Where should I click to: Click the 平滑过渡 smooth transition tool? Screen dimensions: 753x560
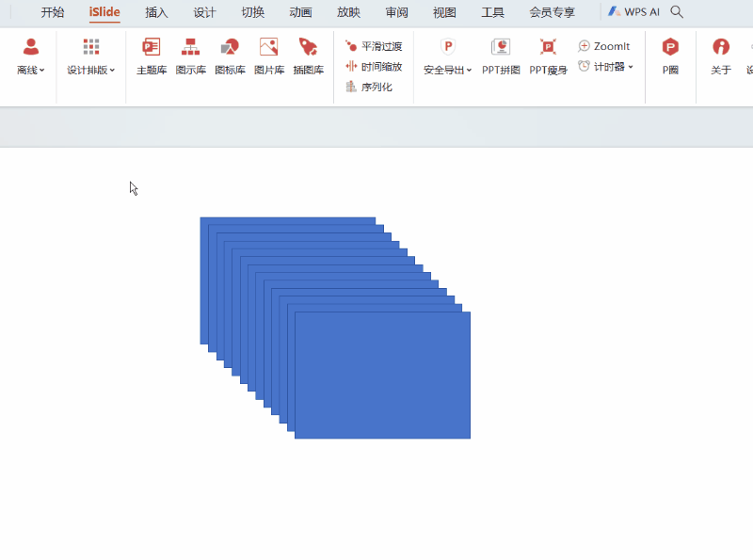(x=374, y=46)
